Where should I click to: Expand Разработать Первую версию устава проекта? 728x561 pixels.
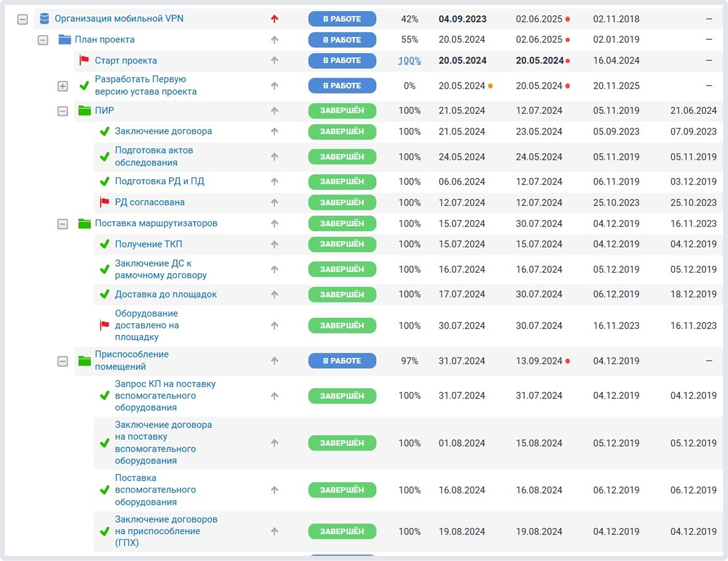click(63, 86)
